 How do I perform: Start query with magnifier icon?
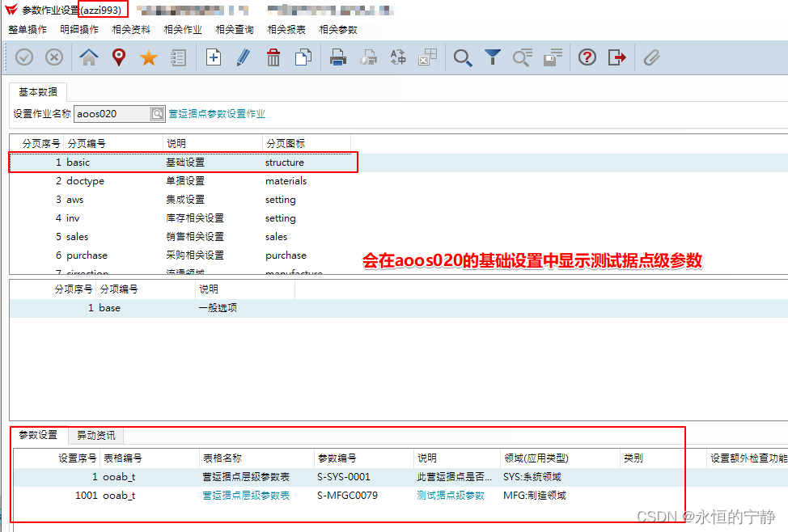pyautogui.click(x=463, y=57)
